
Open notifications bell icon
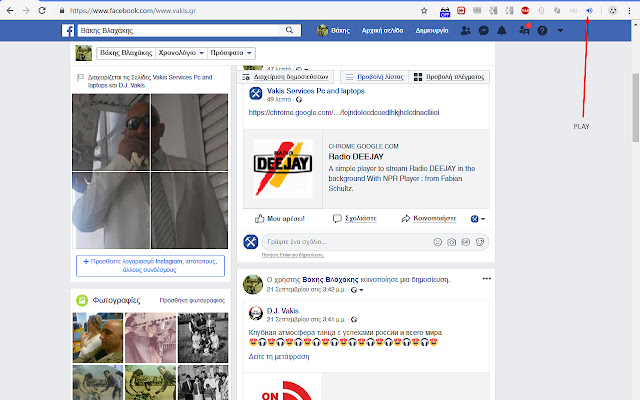502,31
